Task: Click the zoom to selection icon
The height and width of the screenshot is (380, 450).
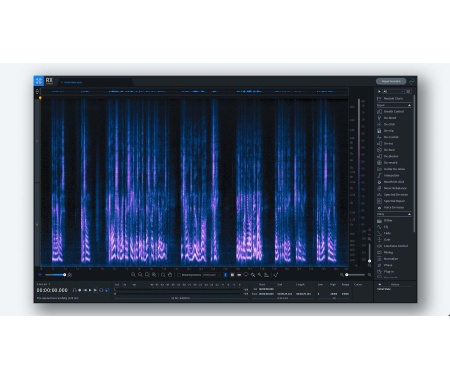Action: tap(147, 275)
